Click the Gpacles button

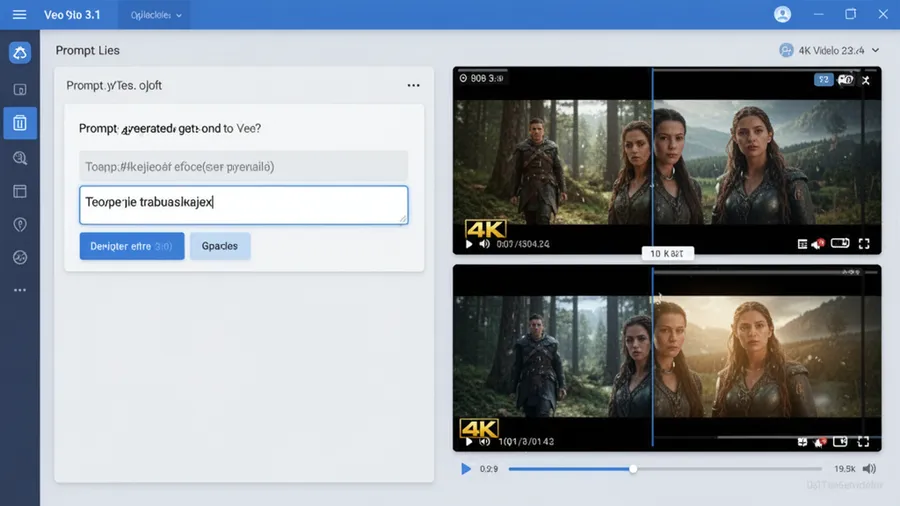[x=220, y=246]
